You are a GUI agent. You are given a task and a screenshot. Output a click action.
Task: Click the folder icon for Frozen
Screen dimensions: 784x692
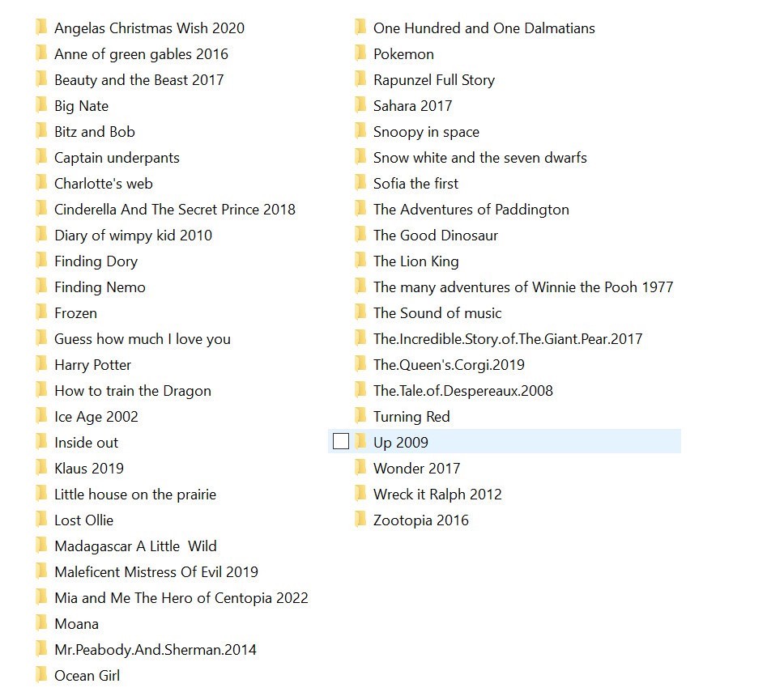pos(41,312)
